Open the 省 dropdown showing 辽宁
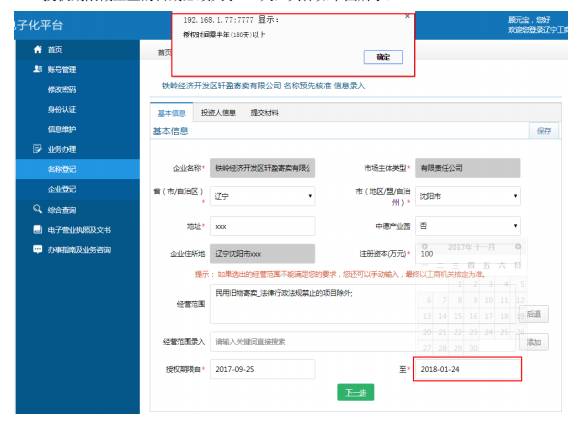 coord(263,196)
